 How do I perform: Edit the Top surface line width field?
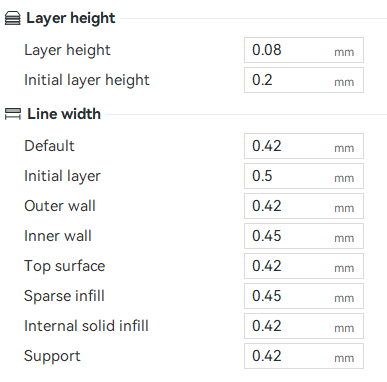tap(304, 266)
